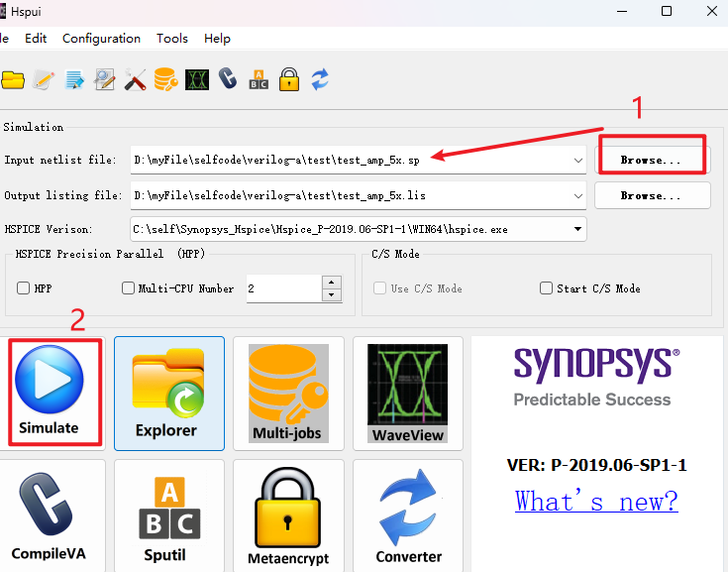Expand the Output listing file dropdown

tap(578, 196)
